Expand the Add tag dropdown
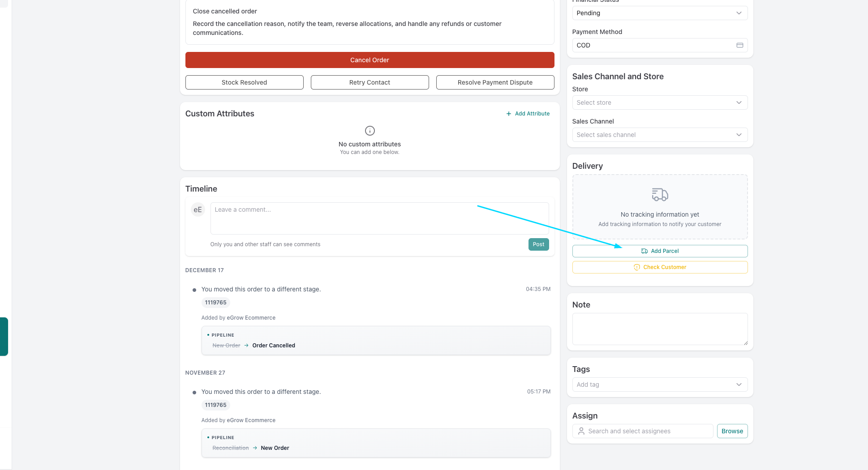This screenshot has width=868, height=470. pyautogui.click(x=659, y=385)
